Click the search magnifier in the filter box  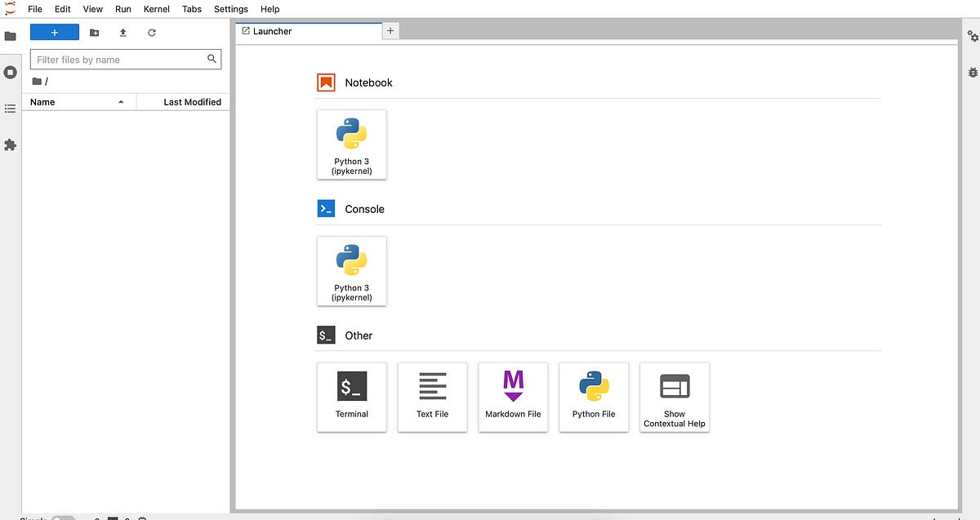tap(212, 59)
